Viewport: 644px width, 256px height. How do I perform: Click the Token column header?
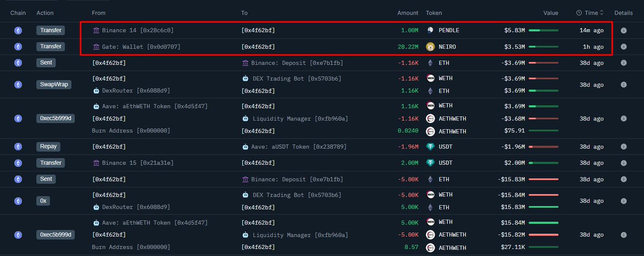(434, 13)
